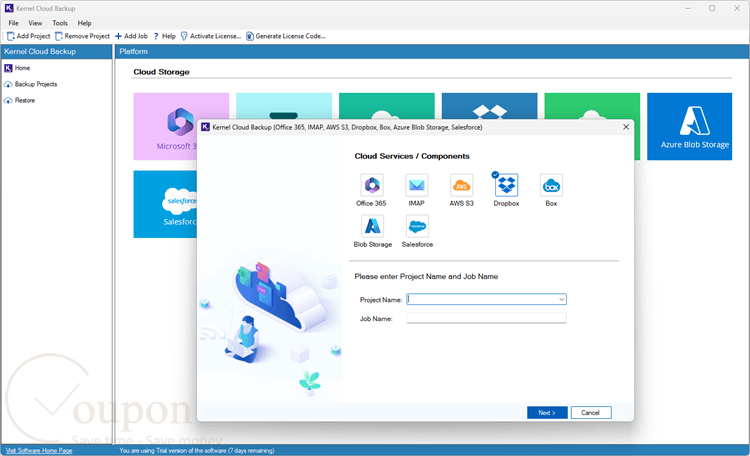Open Backup Projects in the sidebar
Image resolution: width=750 pixels, height=456 pixels.
tap(31, 84)
